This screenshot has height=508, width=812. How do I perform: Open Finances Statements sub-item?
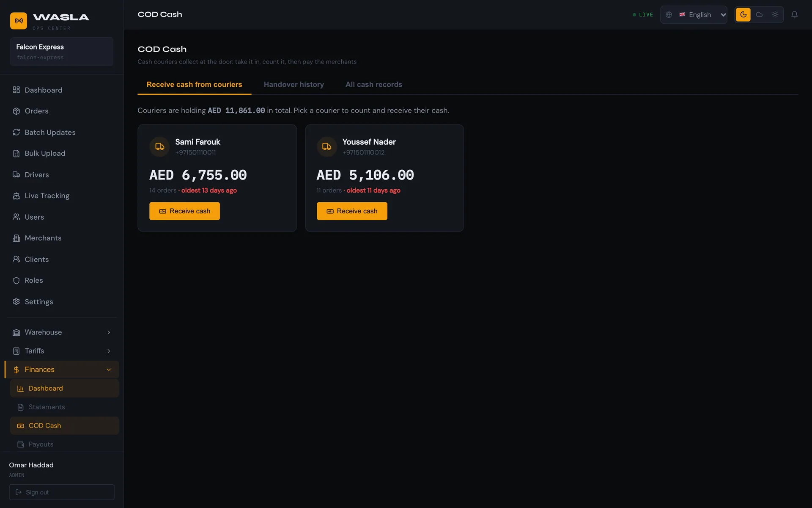pyautogui.click(x=64, y=407)
